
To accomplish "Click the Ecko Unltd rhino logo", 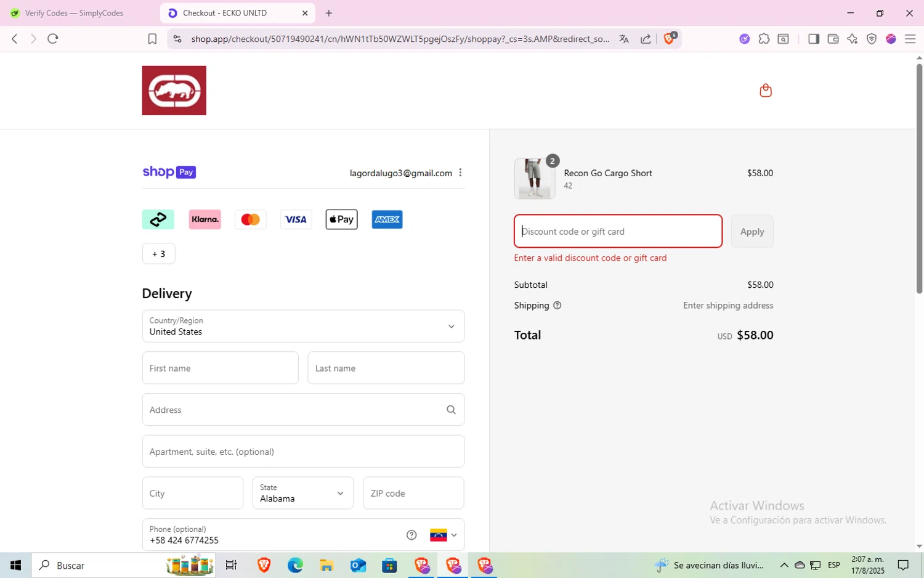I will 174,91.
